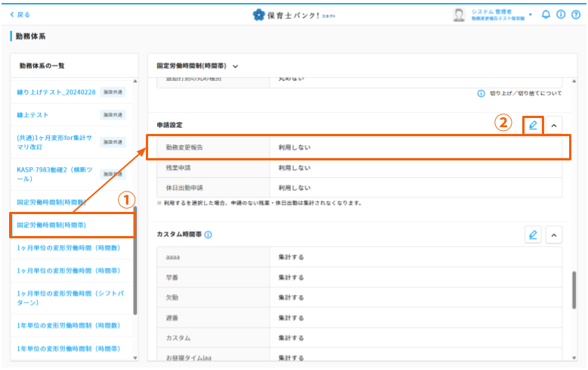
Task: Open 1年単位の変形労働時間制（時間数） entry
Action: pos(68,325)
